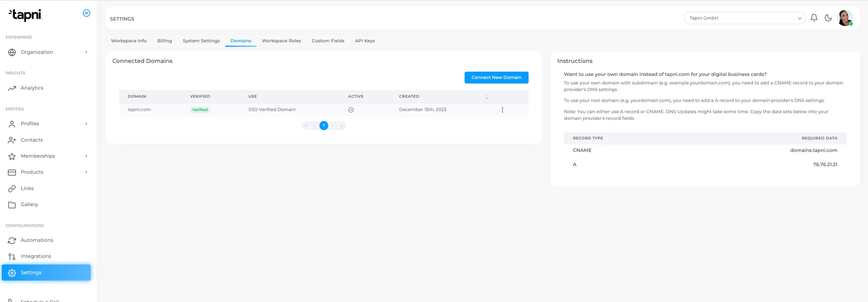Open the user profile avatar menu
The image size is (868, 302).
click(x=845, y=18)
